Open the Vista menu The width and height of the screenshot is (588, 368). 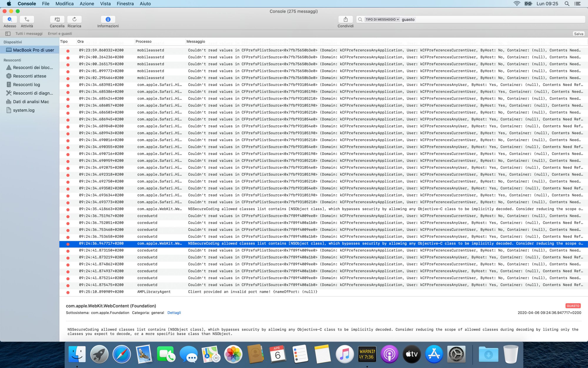coord(105,4)
